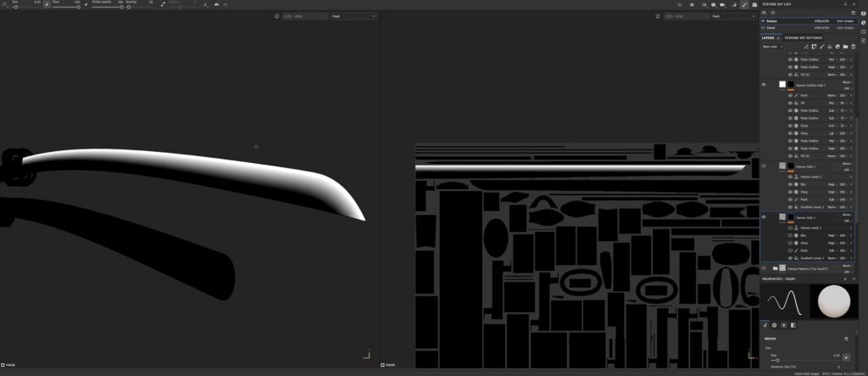Switch to the Texture Set Settings tab
Image resolution: width=868 pixels, height=376 pixels.
click(804, 37)
